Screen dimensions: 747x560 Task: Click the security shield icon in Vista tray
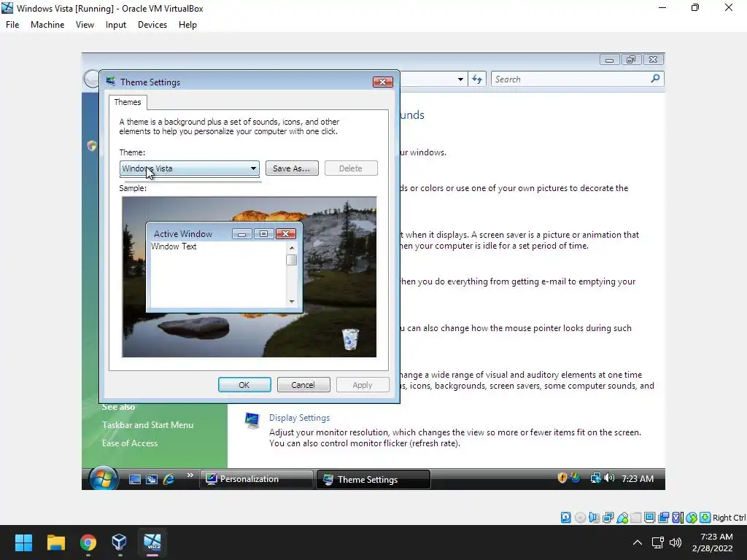(x=562, y=478)
